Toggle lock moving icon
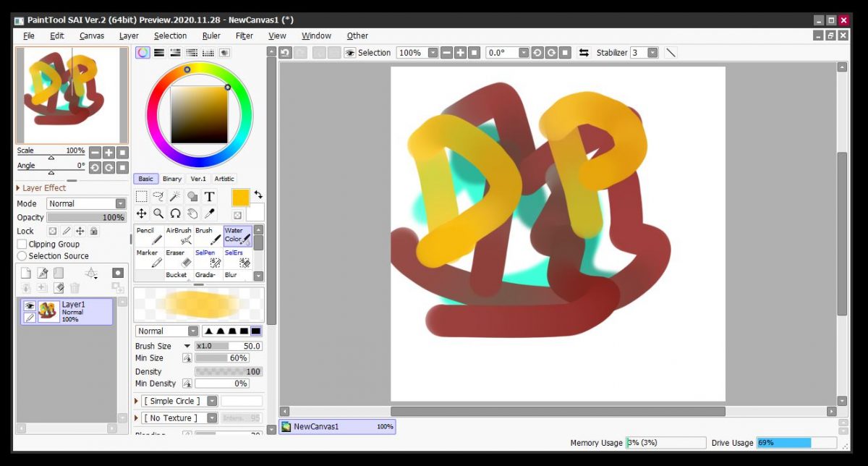 point(80,232)
